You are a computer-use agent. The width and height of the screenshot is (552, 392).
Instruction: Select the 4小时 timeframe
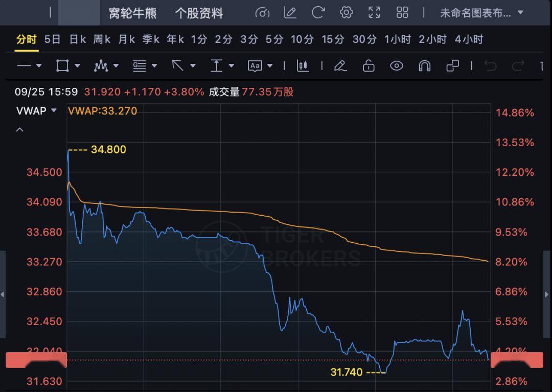click(x=469, y=39)
